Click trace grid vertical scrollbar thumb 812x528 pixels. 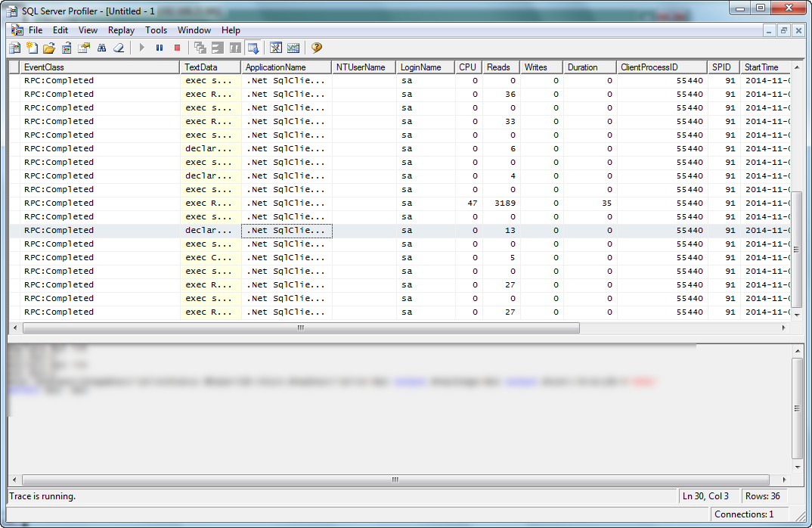796,250
